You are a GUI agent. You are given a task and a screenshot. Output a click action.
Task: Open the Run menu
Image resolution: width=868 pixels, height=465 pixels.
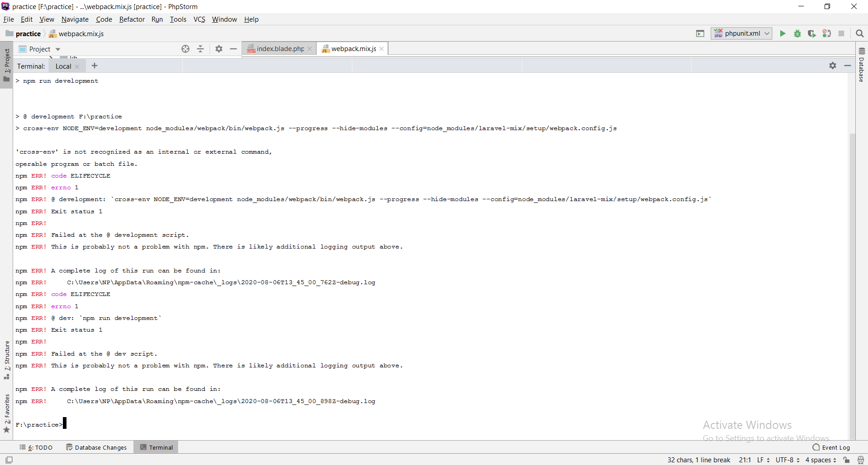tap(157, 19)
